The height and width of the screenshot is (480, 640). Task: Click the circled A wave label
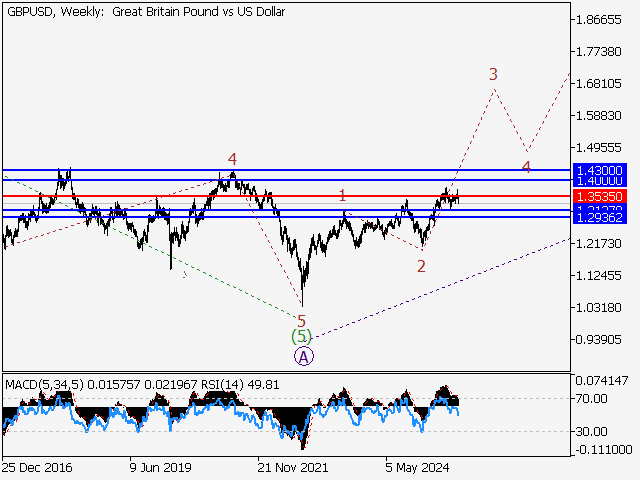pos(304,355)
